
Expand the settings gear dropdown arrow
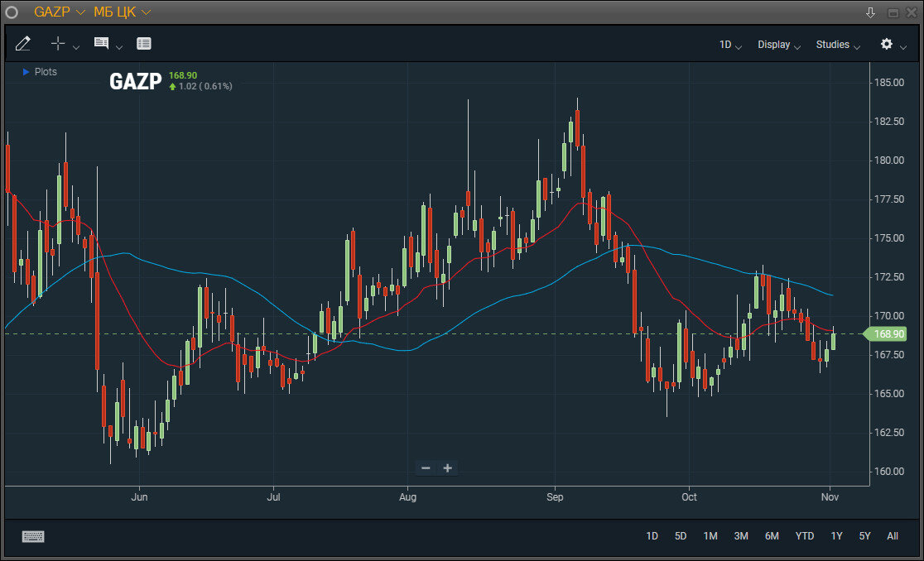tap(902, 47)
